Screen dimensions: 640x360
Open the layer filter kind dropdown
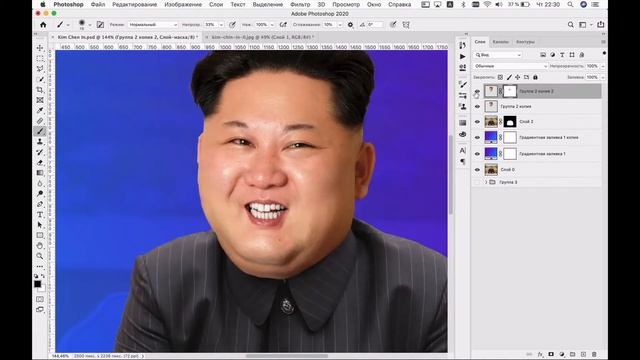click(x=498, y=55)
